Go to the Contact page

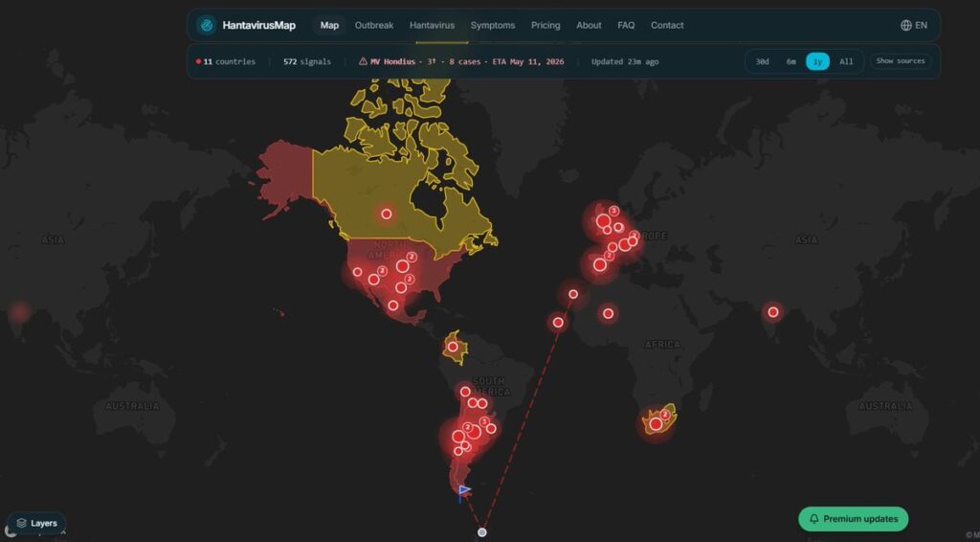[x=667, y=25]
